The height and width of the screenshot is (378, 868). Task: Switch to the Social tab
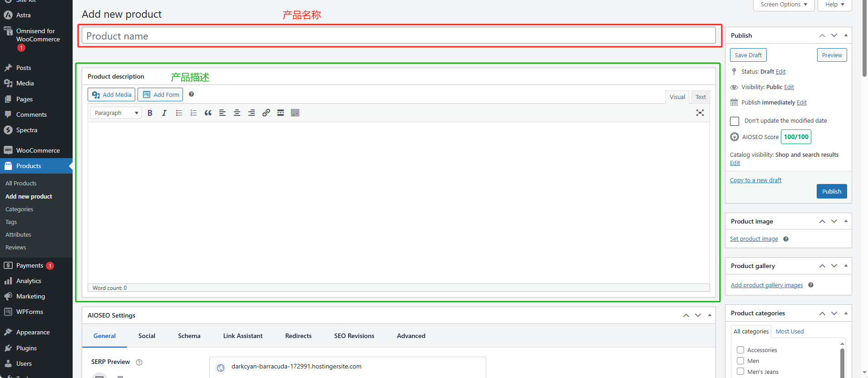click(x=147, y=336)
